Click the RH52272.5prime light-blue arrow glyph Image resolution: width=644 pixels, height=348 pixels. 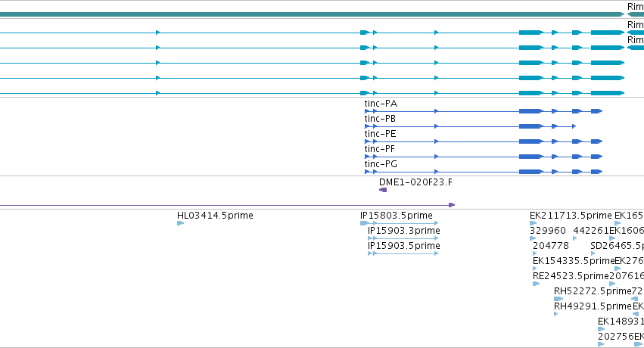point(558,299)
